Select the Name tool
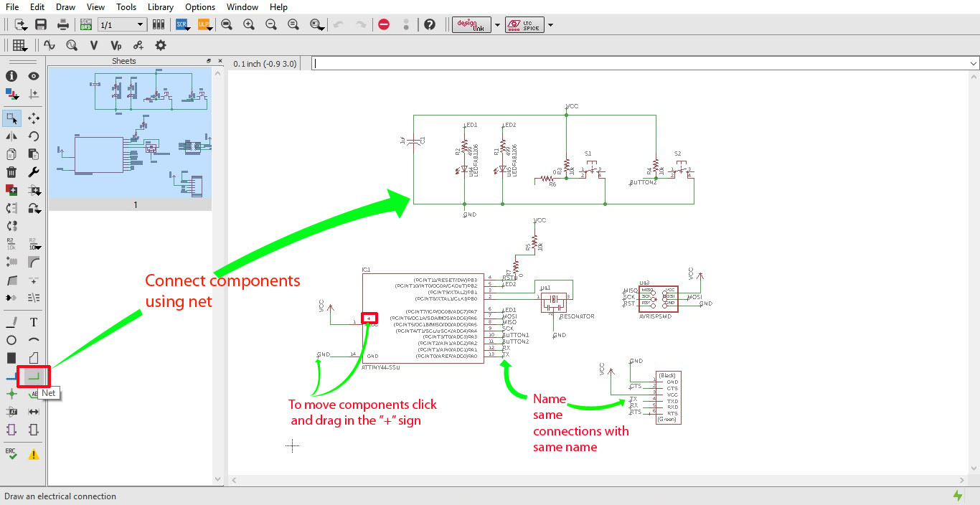Viewport: 980px width, 505px height. click(11, 244)
